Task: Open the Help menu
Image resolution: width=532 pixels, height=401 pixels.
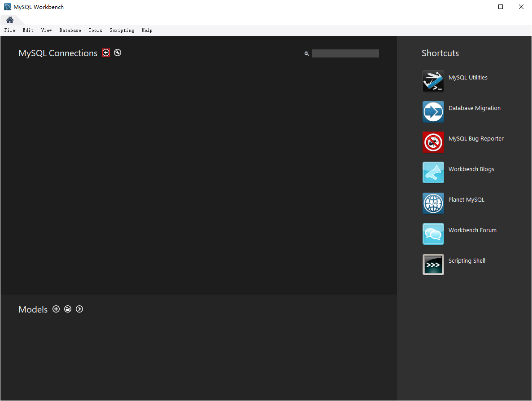Action: (x=147, y=30)
